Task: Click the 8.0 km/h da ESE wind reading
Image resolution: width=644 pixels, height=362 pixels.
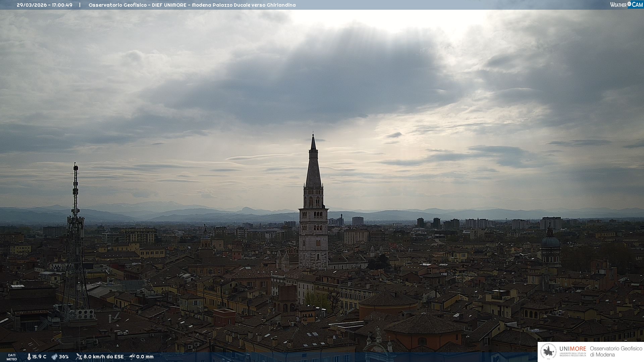Action: (x=103, y=357)
